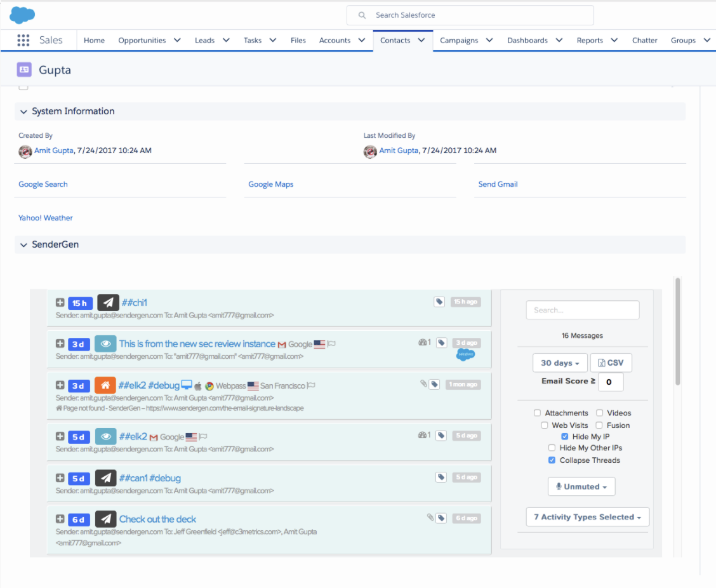
Task: Check Hide My Other IPs
Action: (x=552, y=448)
